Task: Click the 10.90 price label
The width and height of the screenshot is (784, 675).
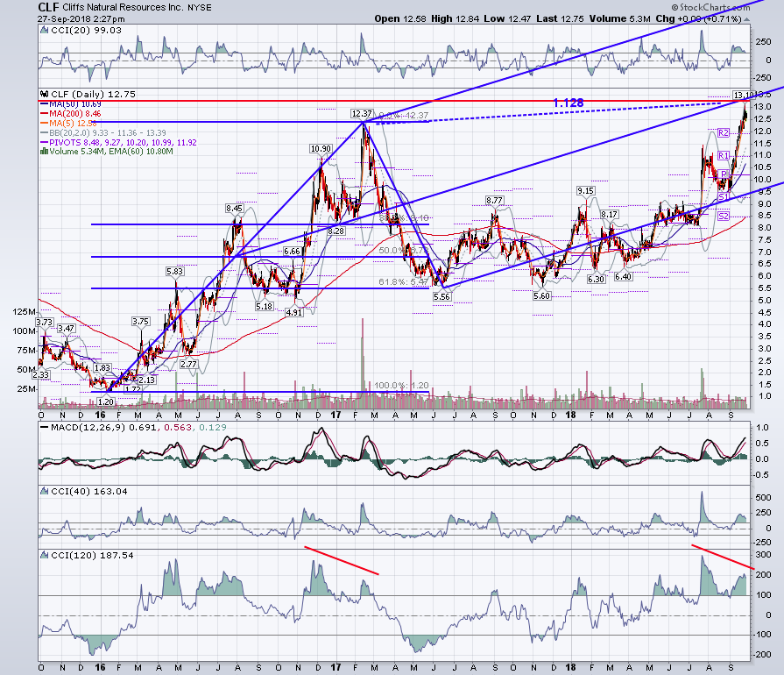Action: pos(321,149)
